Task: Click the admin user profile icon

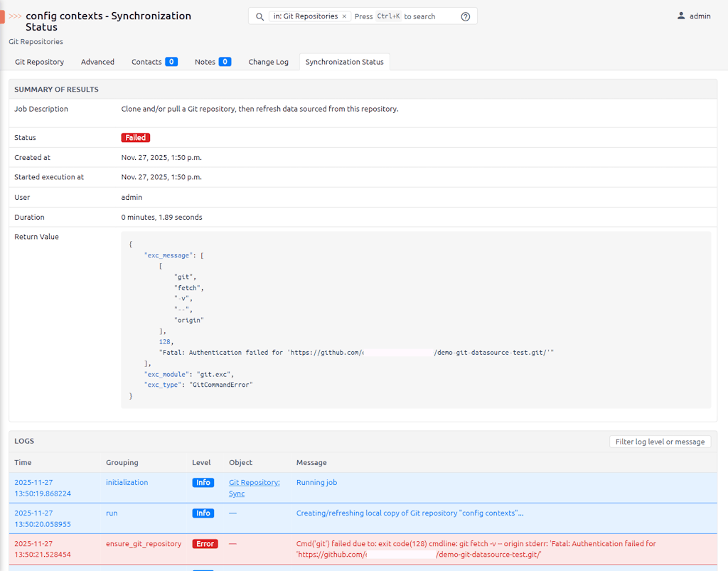Action: 681,16
